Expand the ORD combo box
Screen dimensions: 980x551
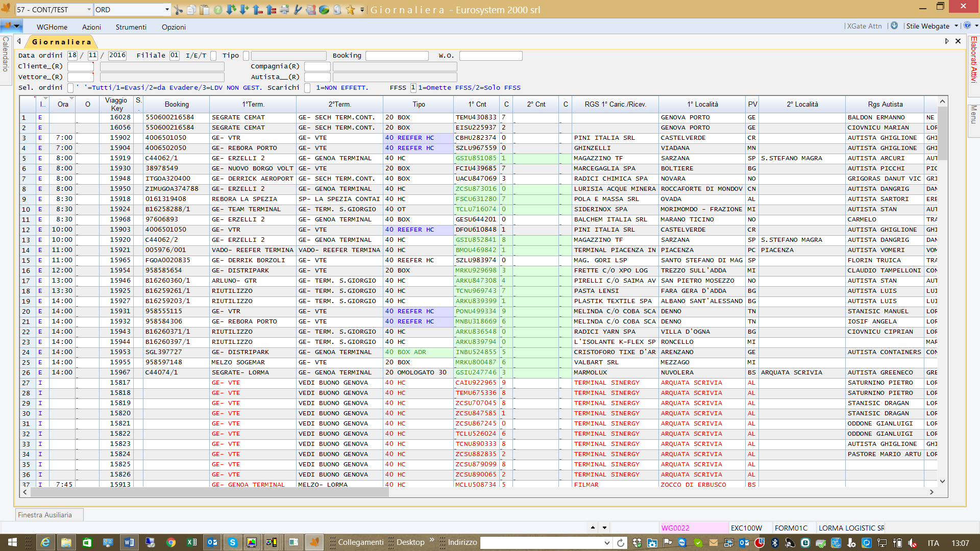click(167, 10)
